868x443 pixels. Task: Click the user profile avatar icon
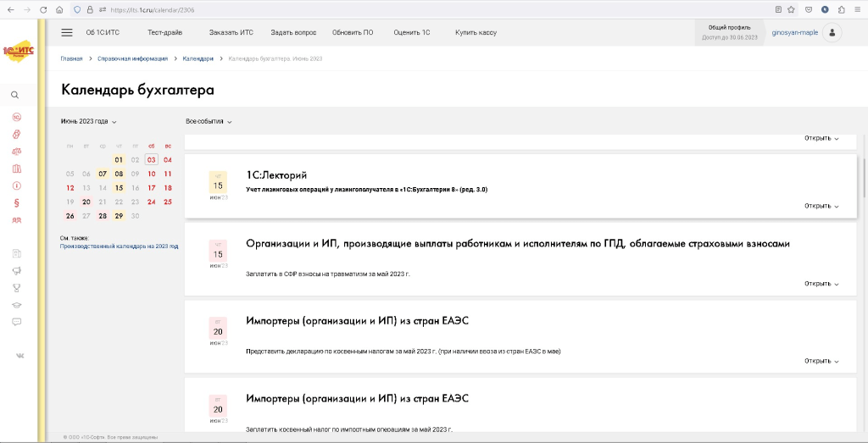coord(832,32)
